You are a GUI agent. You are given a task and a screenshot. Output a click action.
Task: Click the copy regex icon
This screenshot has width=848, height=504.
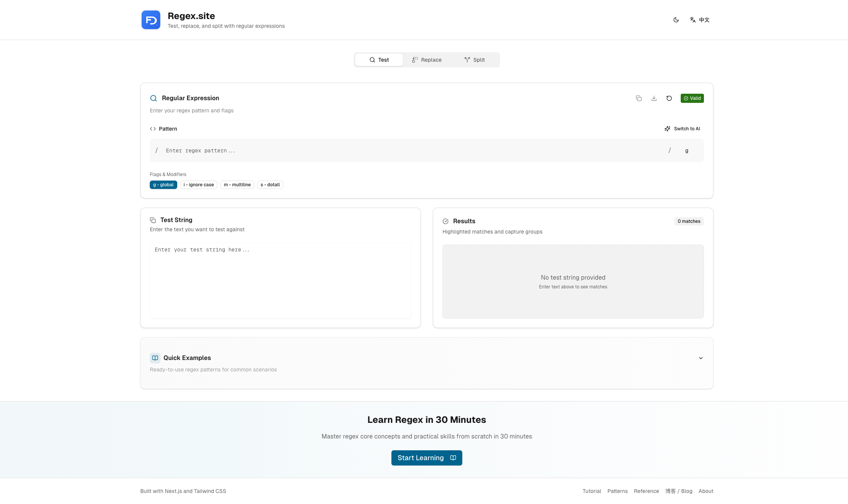[x=639, y=98]
